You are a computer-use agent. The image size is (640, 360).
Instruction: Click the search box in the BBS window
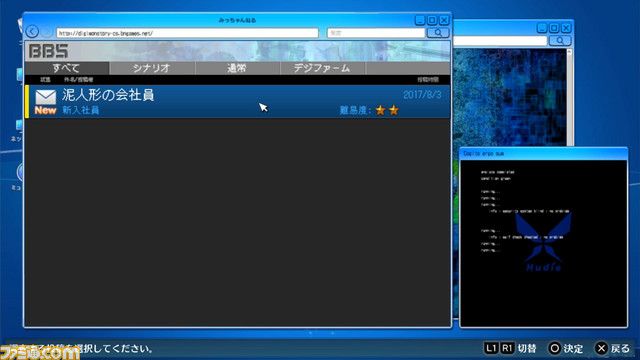pyautogui.click(x=376, y=33)
